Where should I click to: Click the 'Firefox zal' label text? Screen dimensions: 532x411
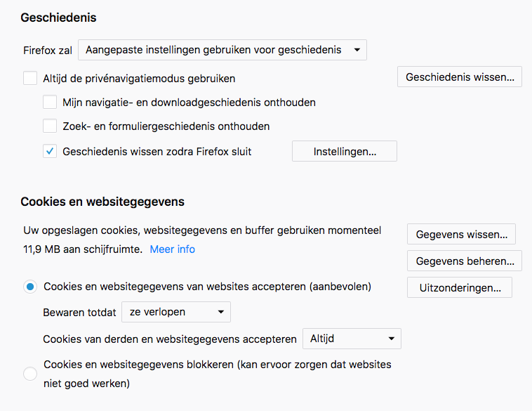coord(48,50)
